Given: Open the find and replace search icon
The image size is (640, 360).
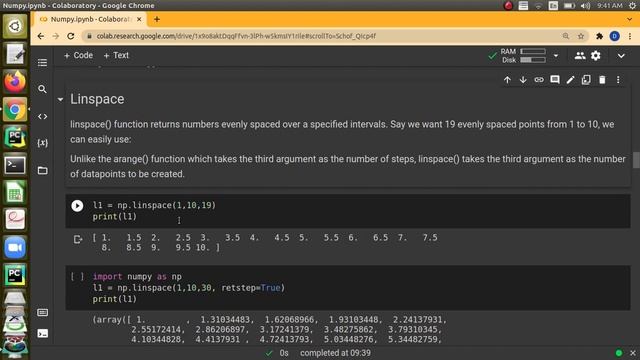Looking at the screenshot, I should point(42,89).
